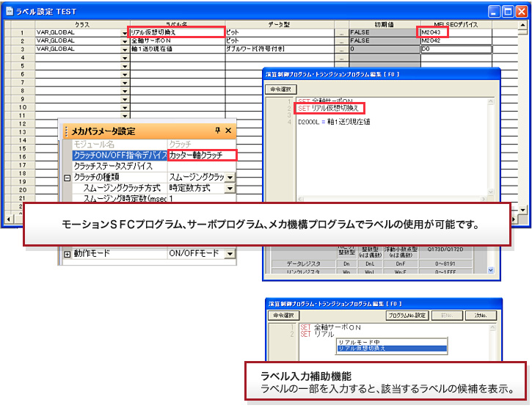The height and width of the screenshot is (408, 532).
Task: Click the pin icon in メカパラメータ設定 panel
Action: [x=217, y=131]
